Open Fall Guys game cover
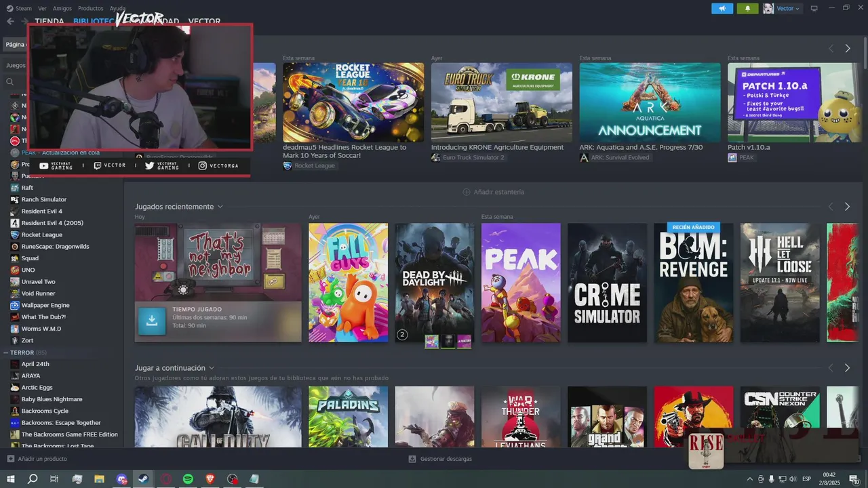The width and height of the screenshot is (868, 488). pos(349,283)
